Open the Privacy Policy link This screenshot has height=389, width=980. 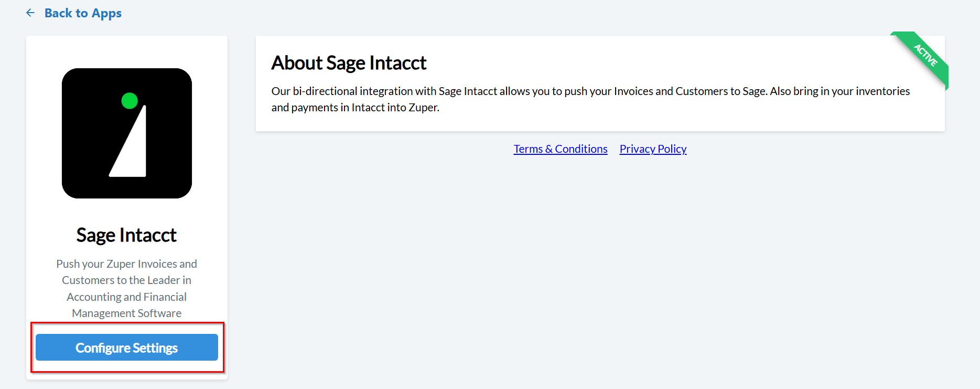pos(653,149)
